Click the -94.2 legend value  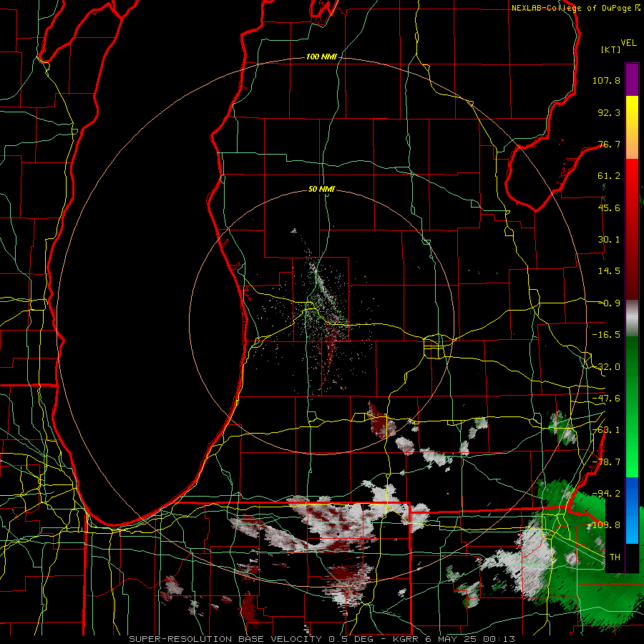pos(606,493)
